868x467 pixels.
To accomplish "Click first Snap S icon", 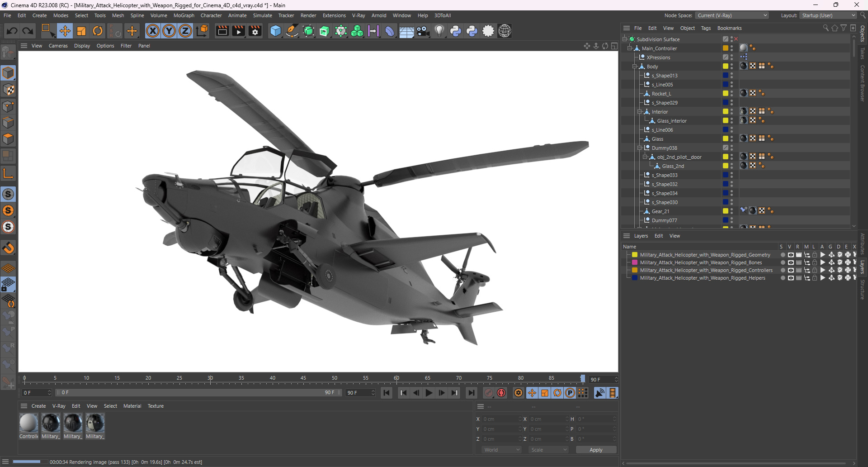I will (x=8, y=194).
